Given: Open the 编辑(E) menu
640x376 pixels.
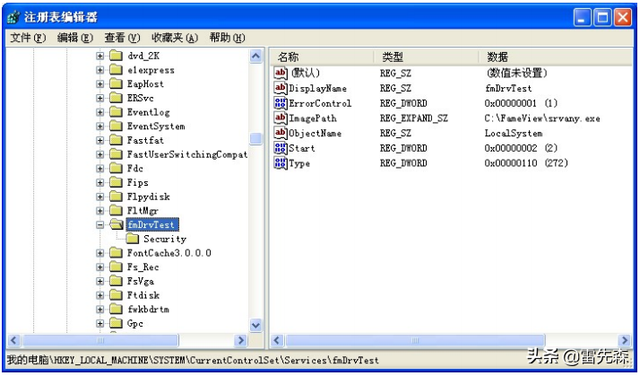Looking at the screenshot, I should pyautogui.click(x=75, y=38).
